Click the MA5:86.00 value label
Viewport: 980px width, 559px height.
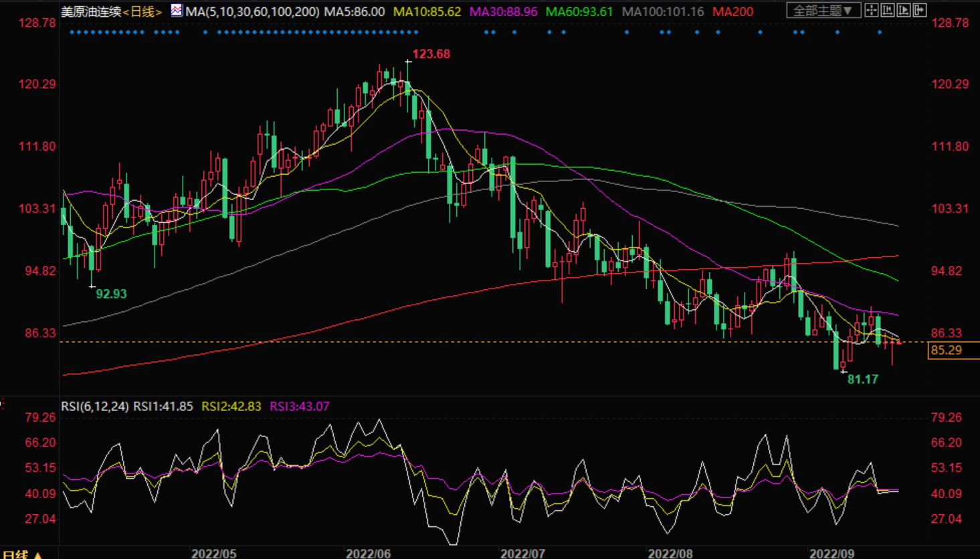pyautogui.click(x=355, y=12)
